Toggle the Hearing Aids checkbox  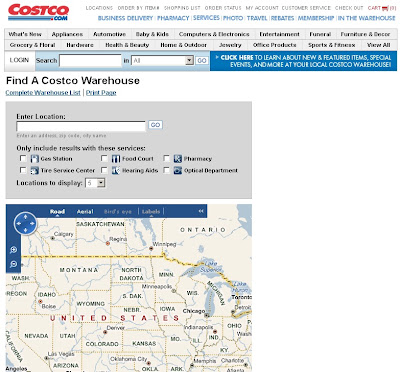[104, 170]
